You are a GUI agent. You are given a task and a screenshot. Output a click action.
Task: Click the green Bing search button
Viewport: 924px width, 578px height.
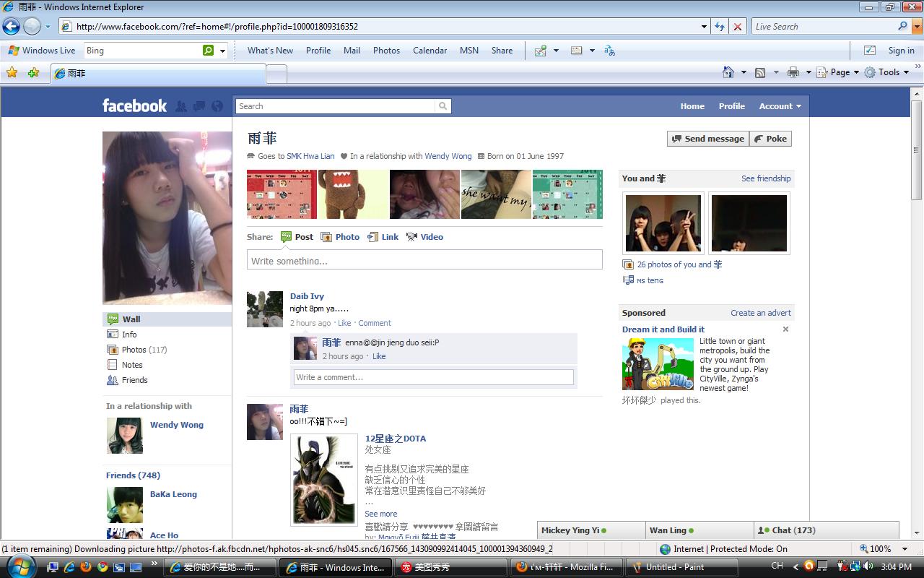tap(208, 51)
